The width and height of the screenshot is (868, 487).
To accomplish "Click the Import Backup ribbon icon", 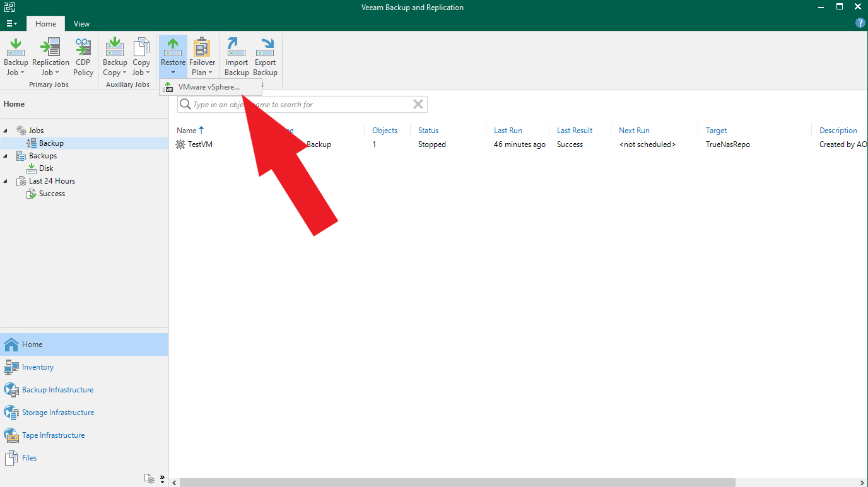I will (x=237, y=57).
